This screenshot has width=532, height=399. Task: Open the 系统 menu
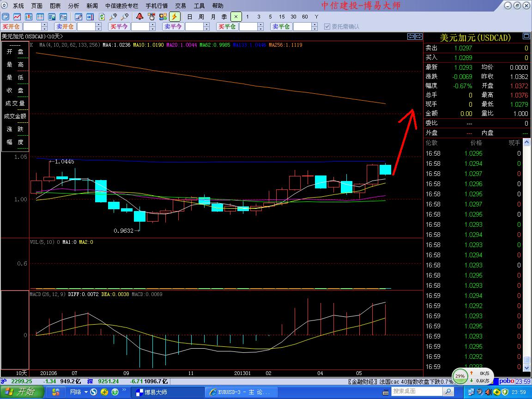18,6
